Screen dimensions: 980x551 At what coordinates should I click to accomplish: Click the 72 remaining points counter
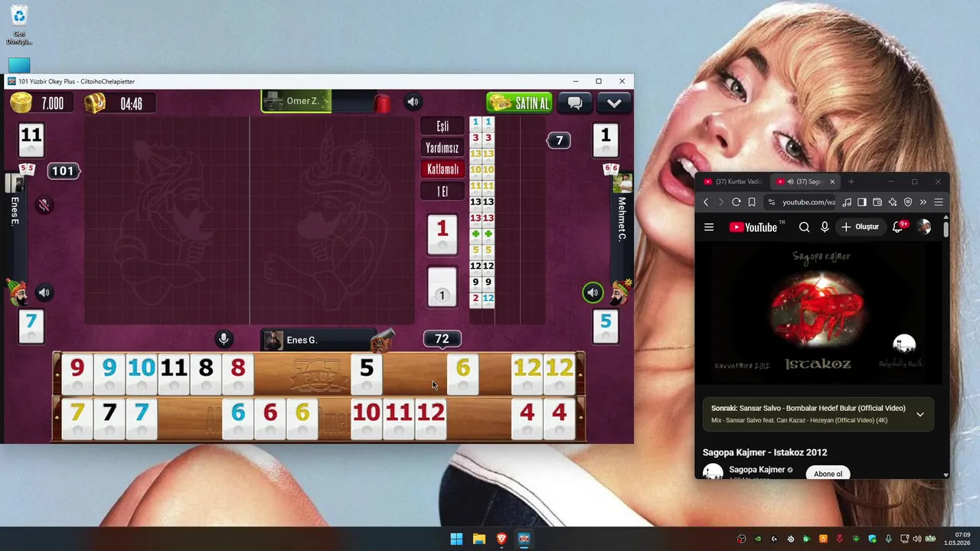(442, 338)
